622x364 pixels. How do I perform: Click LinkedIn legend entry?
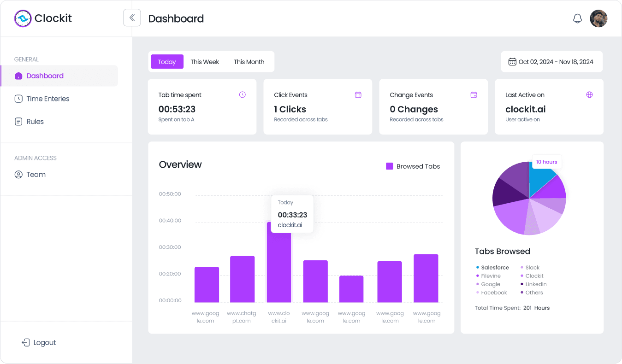tap(533, 284)
